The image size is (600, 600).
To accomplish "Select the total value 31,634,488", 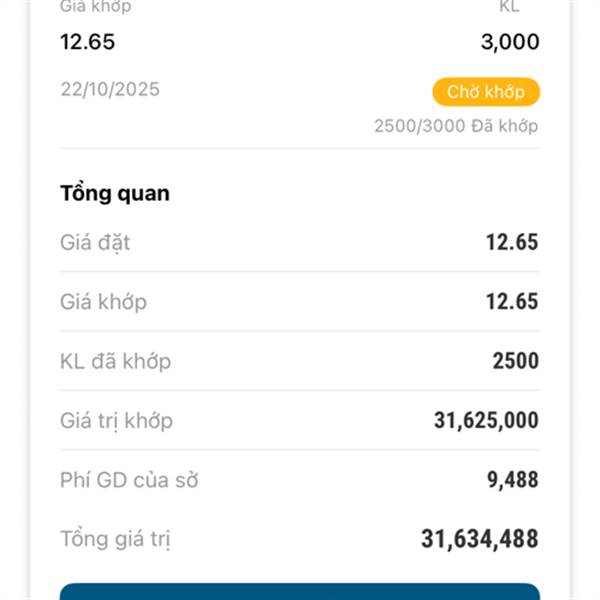I will (x=479, y=540).
